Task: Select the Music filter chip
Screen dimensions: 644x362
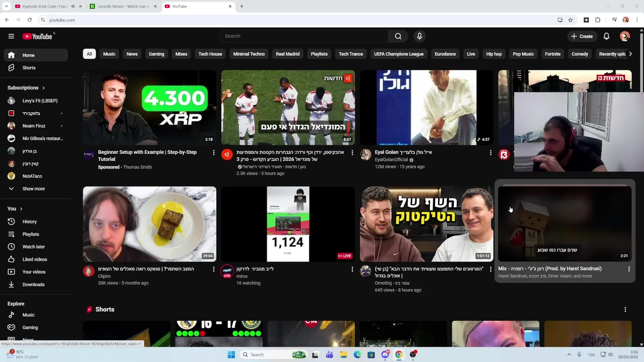Action: 109,54
